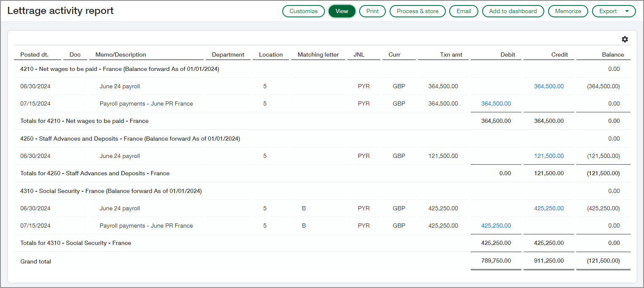Viewport: 644px width, 288px height.
Task: Add the report to dashboard
Action: click(x=513, y=11)
